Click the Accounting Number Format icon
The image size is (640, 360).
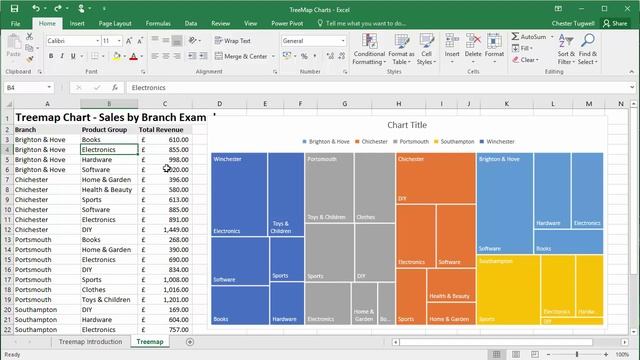click(x=287, y=56)
